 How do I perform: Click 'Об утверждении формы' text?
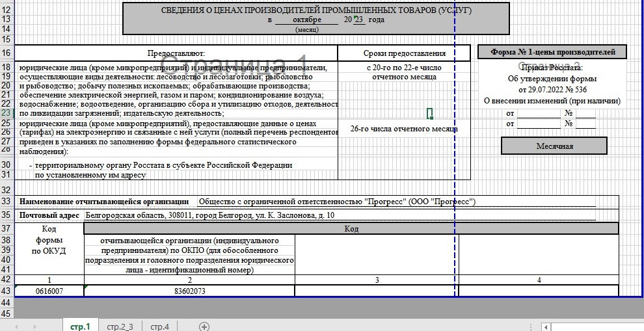[552, 79]
